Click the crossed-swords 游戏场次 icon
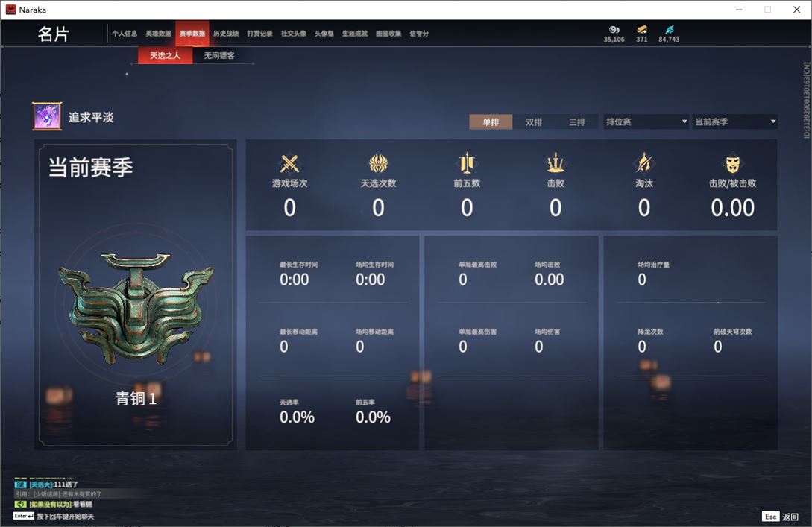Image resolution: width=812 pixels, height=527 pixels. tap(289, 163)
